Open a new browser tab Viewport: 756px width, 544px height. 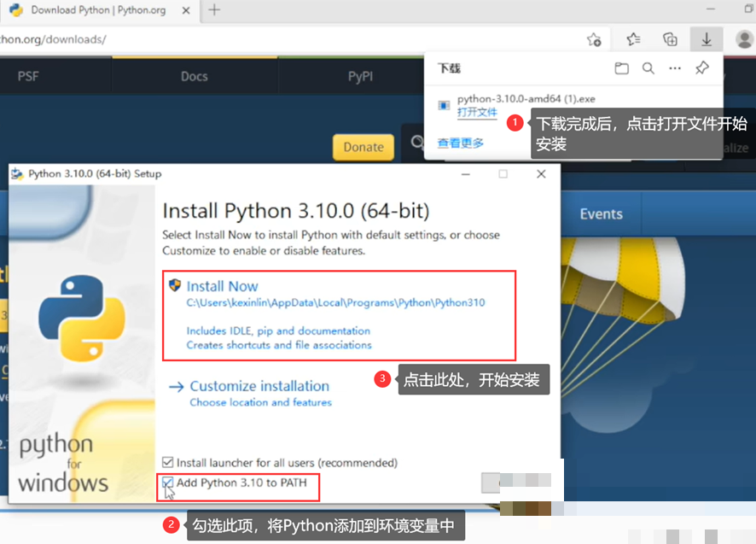coord(214,10)
